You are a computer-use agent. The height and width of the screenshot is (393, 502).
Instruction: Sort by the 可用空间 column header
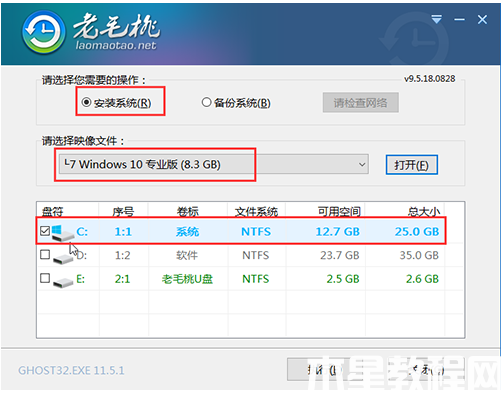tap(339, 211)
